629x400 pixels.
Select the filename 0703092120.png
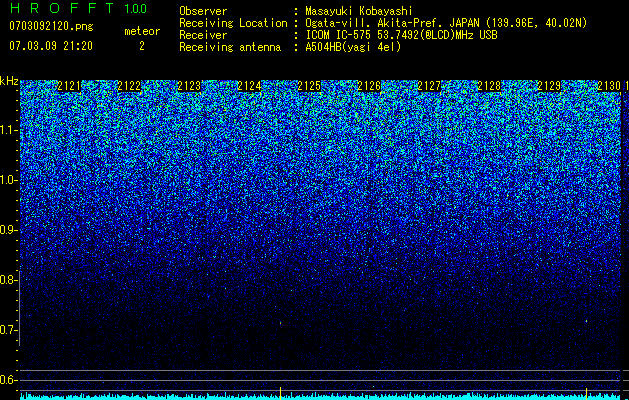(x=51, y=26)
